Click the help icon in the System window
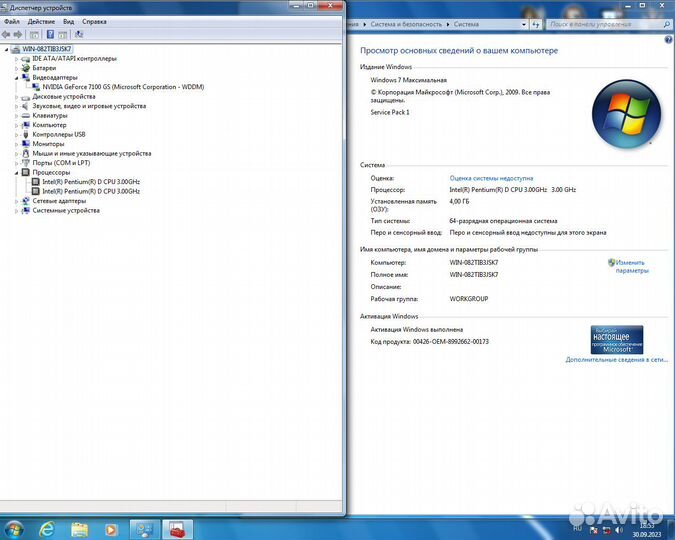The width and height of the screenshot is (675, 540). click(x=668, y=40)
